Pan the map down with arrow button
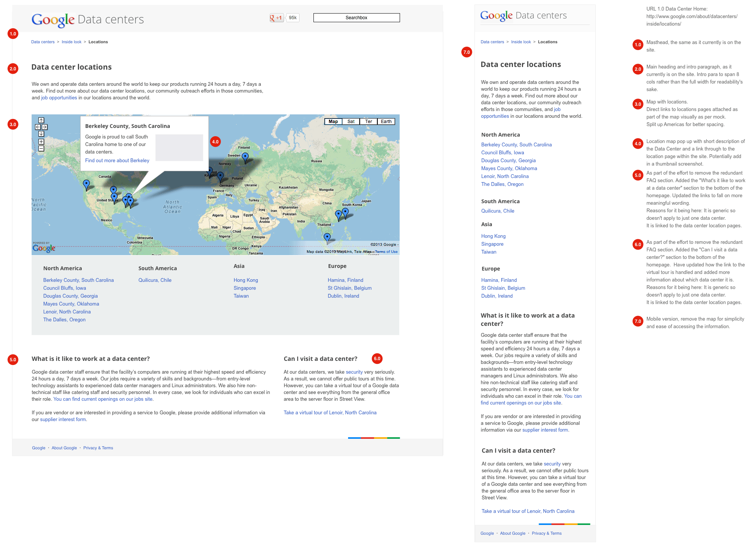Viewport: 756px width, 546px height. [x=41, y=134]
